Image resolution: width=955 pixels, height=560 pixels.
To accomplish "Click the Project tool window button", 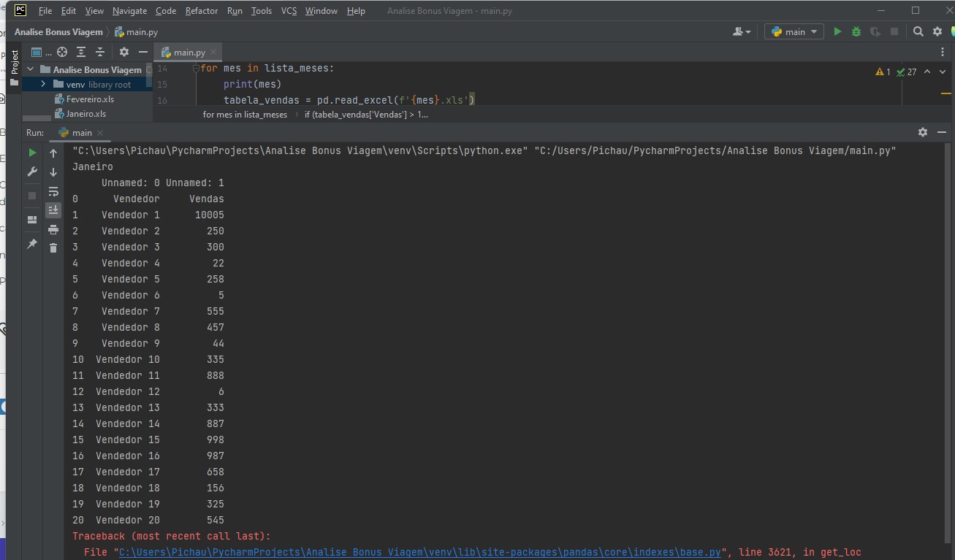I will 14,62.
